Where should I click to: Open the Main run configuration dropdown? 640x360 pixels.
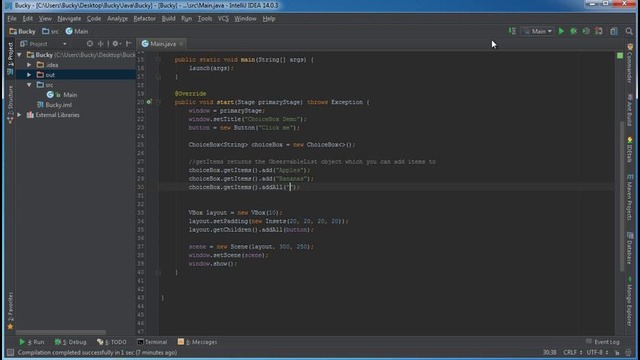pos(538,31)
